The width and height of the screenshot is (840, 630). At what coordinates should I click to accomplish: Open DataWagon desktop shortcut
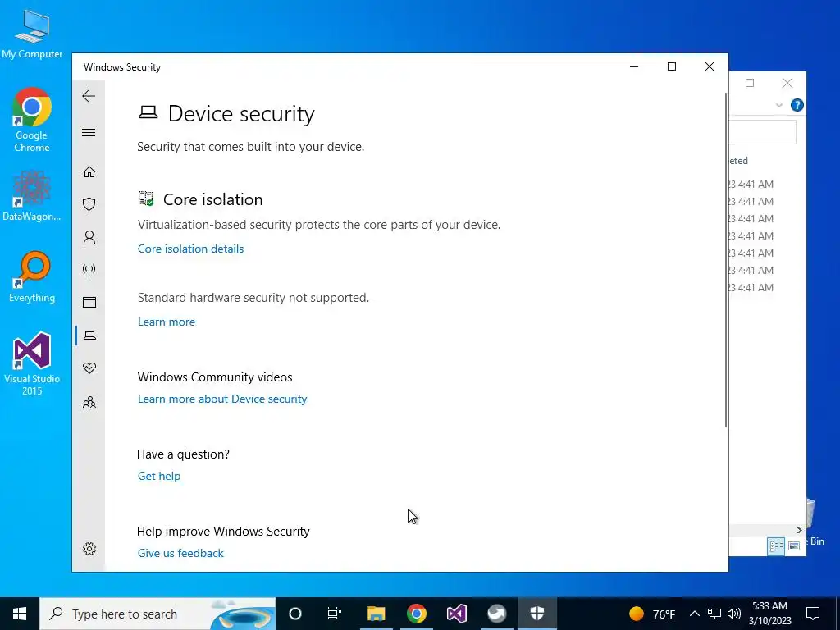[x=32, y=196]
